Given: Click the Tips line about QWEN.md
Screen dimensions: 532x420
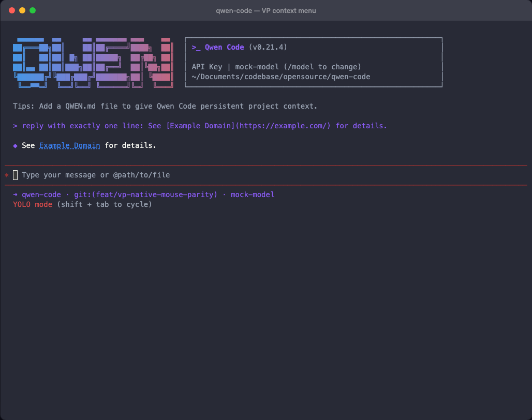Looking at the screenshot, I should [x=165, y=106].
